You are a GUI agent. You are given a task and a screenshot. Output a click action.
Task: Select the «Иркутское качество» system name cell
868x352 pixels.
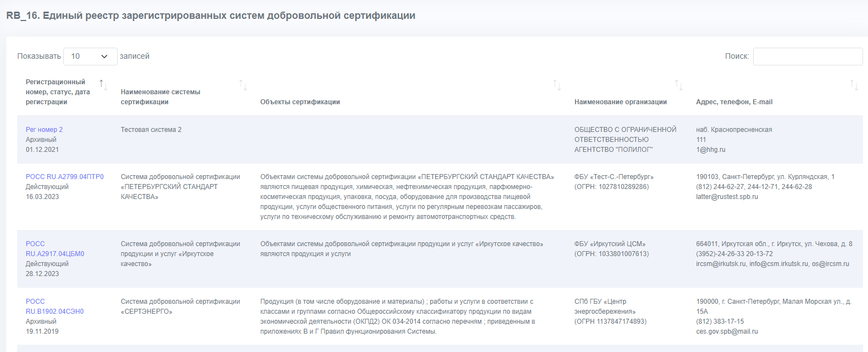click(180, 254)
